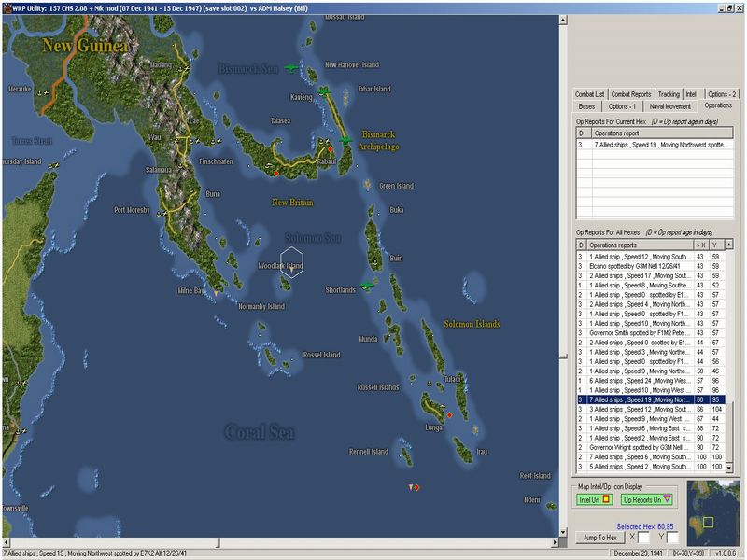Click the Jump To Hex button
Screen dimensions: 747x560
pyautogui.click(x=599, y=538)
